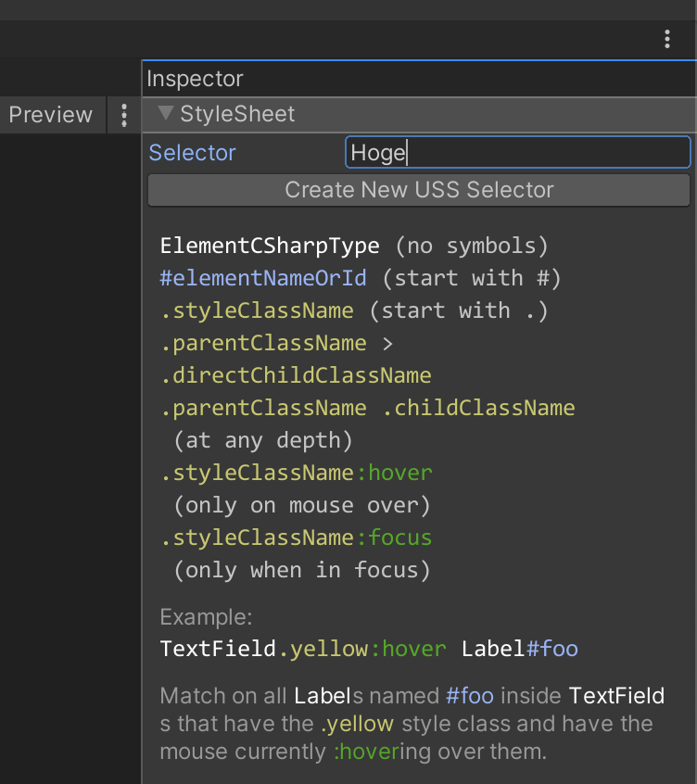Click the Label#foo example selector text
697x784 pixels.
519,649
